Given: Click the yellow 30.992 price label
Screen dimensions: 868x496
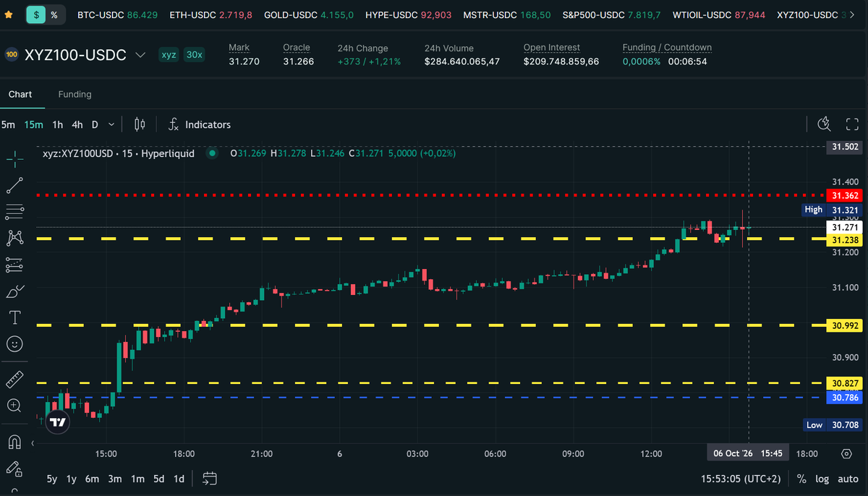Looking at the screenshot, I should click(x=846, y=325).
